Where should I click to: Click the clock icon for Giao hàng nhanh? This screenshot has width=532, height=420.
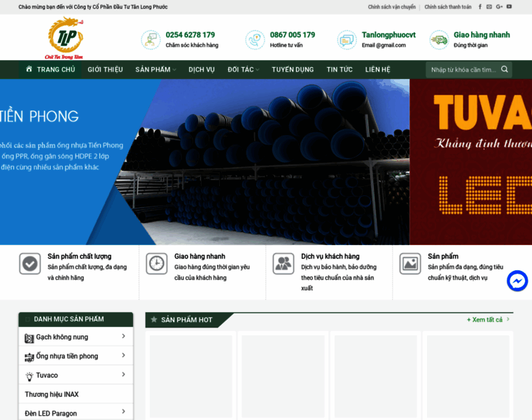(157, 264)
